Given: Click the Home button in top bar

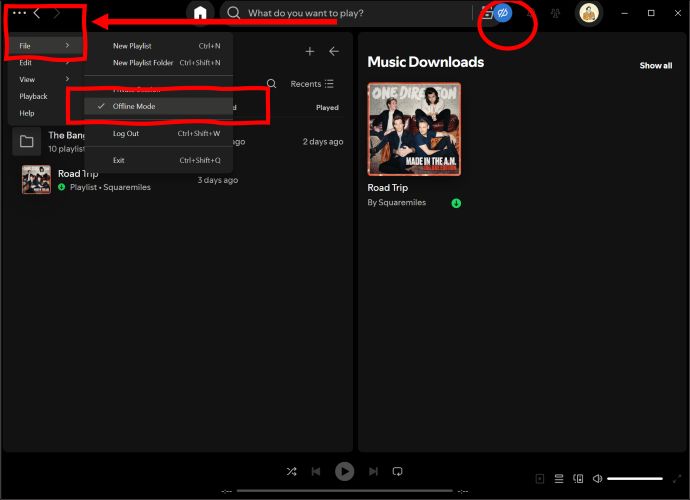Looking at the screenshot, I should (x=201, y=13).
